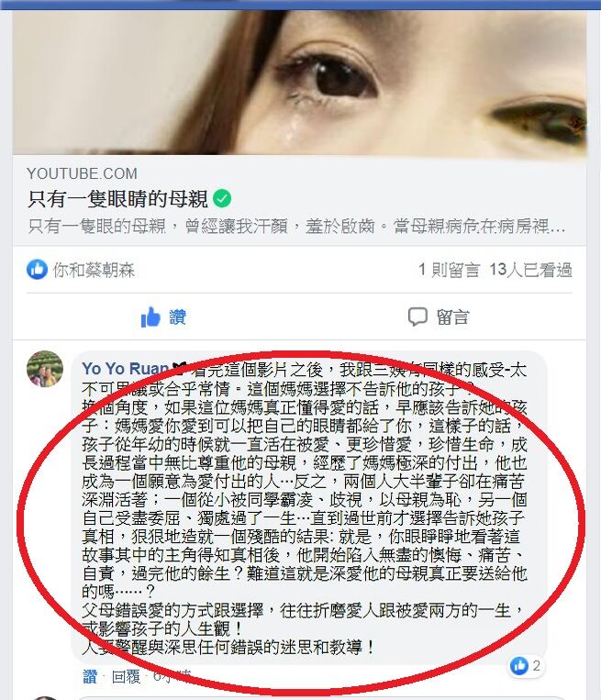Click the green verified checkmark badge
This screenshot has height=700, width=601.
point(222,198)
